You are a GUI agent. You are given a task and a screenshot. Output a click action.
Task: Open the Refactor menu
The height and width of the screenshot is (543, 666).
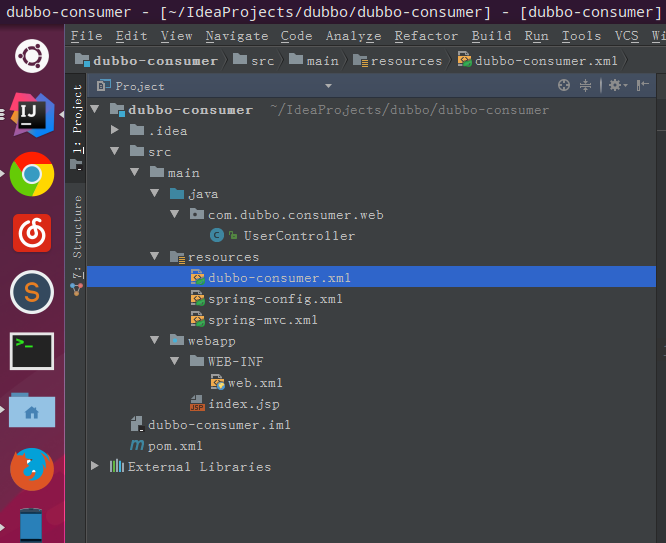(426, 36)
